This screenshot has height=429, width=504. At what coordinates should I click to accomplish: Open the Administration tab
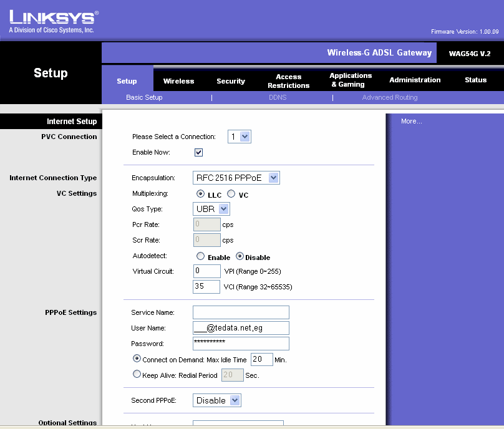(415, 80)
